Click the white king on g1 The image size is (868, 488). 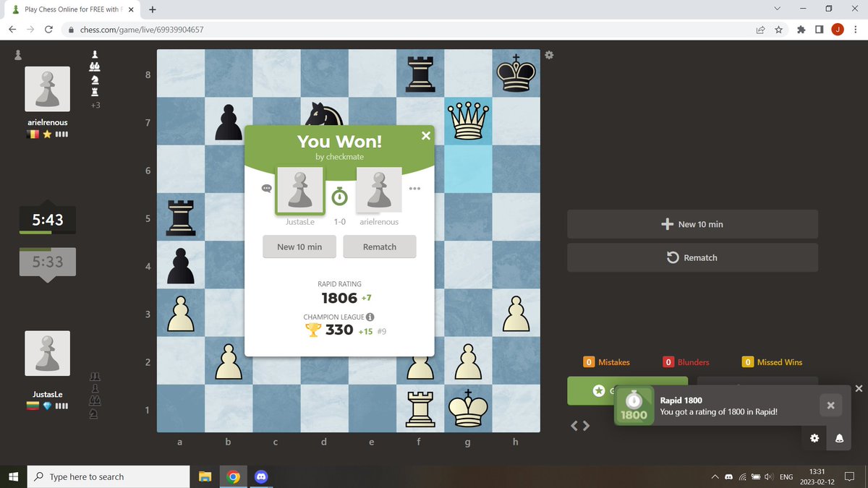coord(468,408)
